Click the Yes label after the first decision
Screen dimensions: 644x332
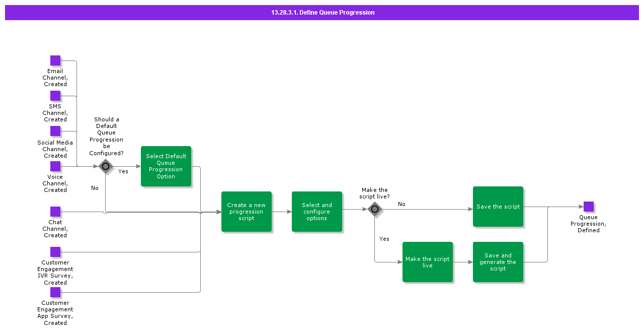pos(123,171)
